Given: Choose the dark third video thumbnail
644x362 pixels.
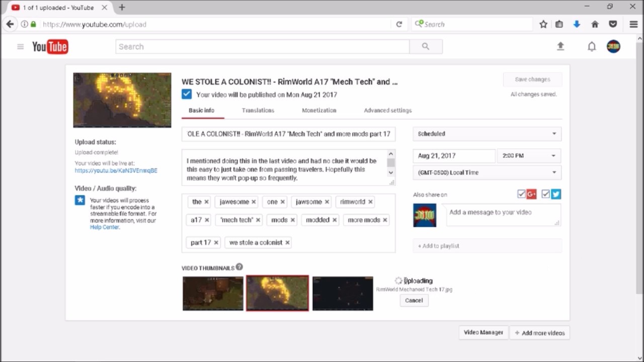Looking at the screenshot, I should pyautogui.click(x=343, y=293).
